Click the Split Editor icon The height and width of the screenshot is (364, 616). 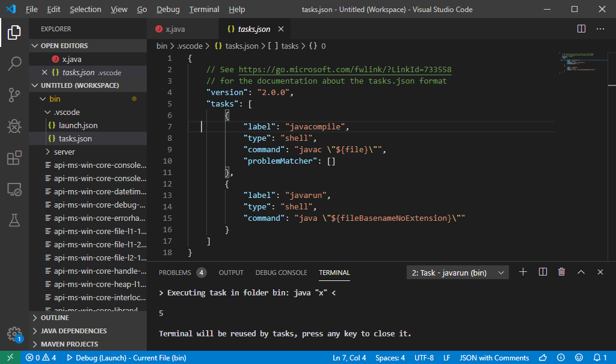point(581,29)
